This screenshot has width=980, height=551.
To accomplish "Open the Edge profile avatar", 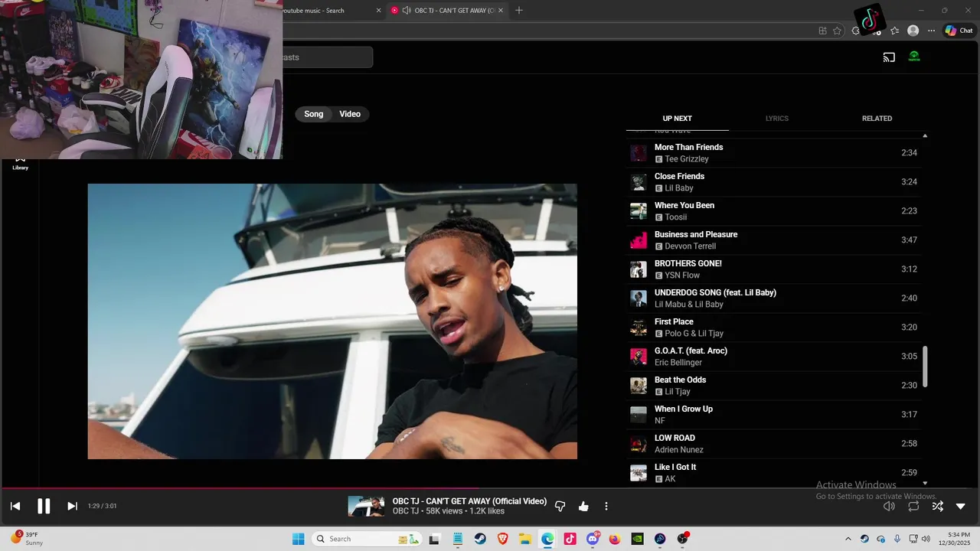I will 913,31.
